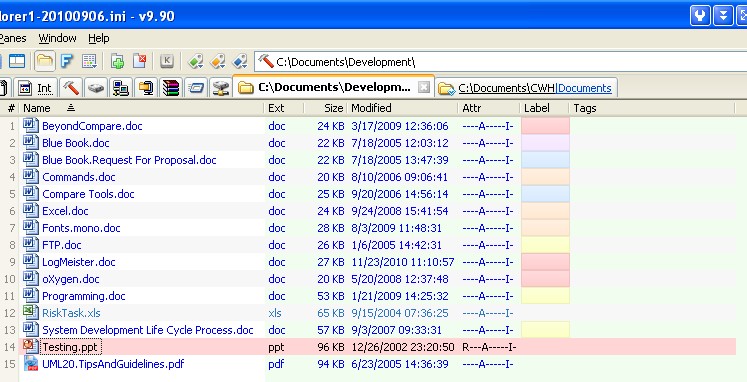Image resolution: width=747 pixels, height=382 pixels.
Task: Open the blue tag dropdown icon
Action: 240,61
